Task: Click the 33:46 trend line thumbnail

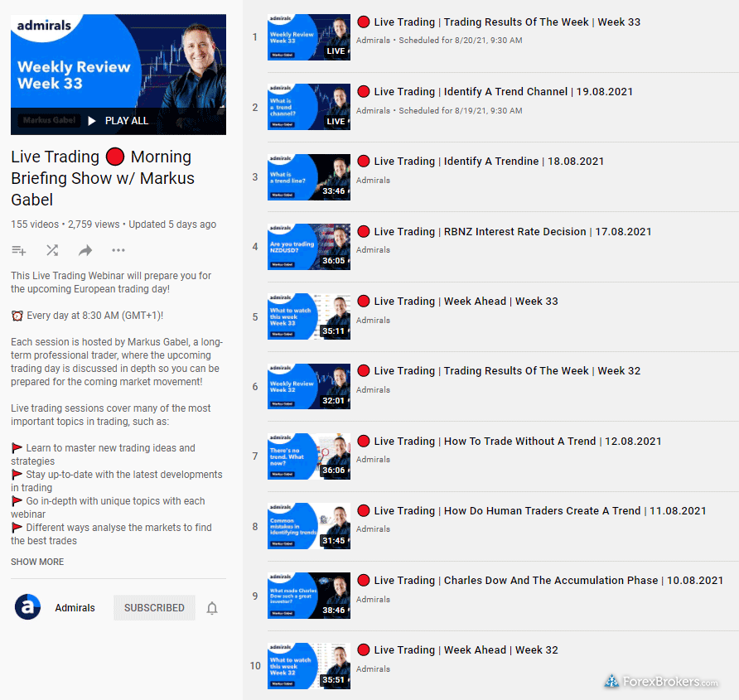Action: tap(309, 177)
